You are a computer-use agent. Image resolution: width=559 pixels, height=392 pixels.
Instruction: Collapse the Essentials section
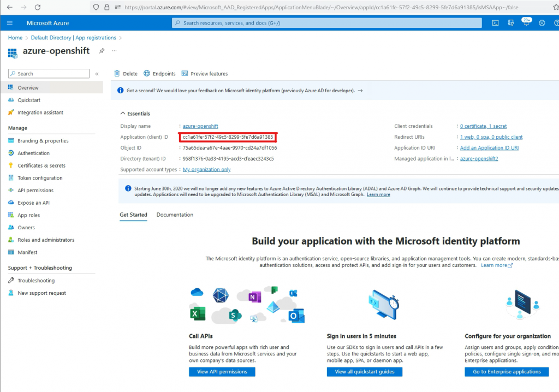click(x=135, y=114)
